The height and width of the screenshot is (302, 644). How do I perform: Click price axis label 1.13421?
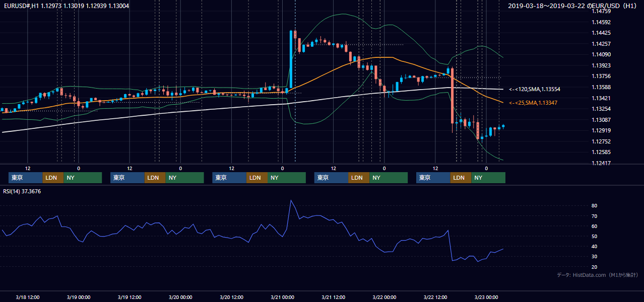pos(601,98)
